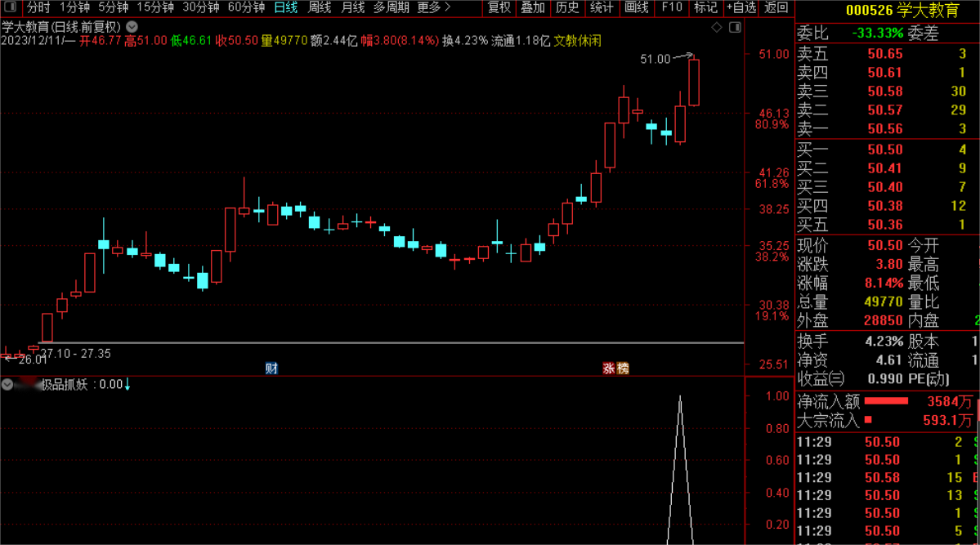980x545 pixels.
Task: Select the 30分钟 period tab
Action: 200,7
